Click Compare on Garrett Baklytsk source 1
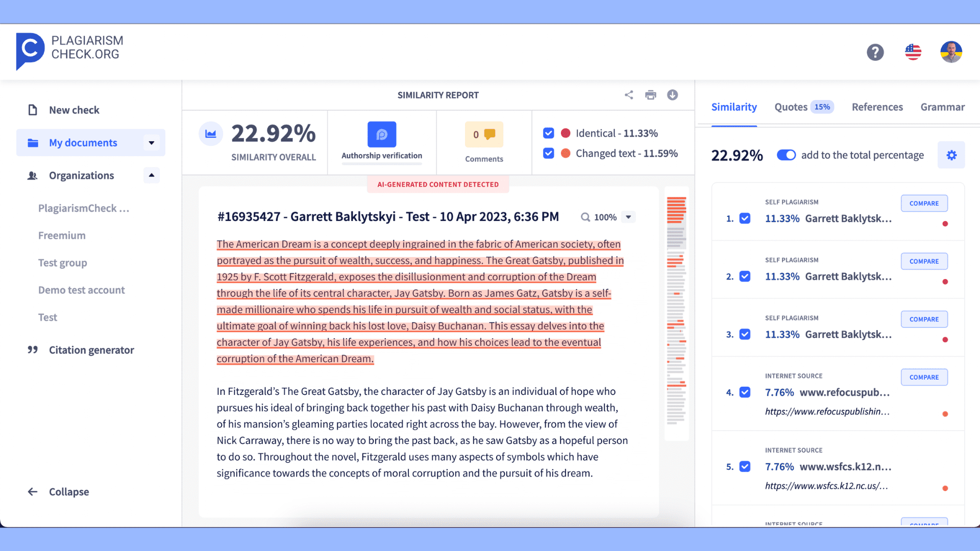Screen dimensions: 980x551 tap(923, 203)
